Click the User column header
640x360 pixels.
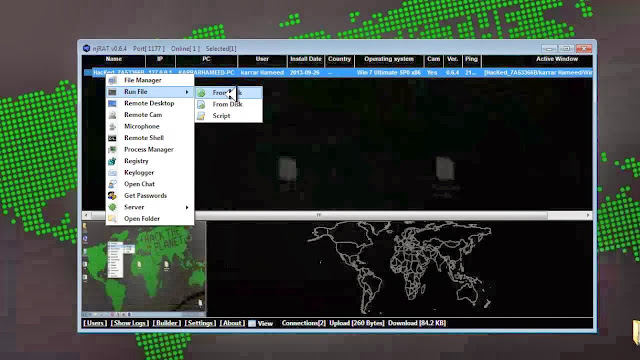(262, 60)
